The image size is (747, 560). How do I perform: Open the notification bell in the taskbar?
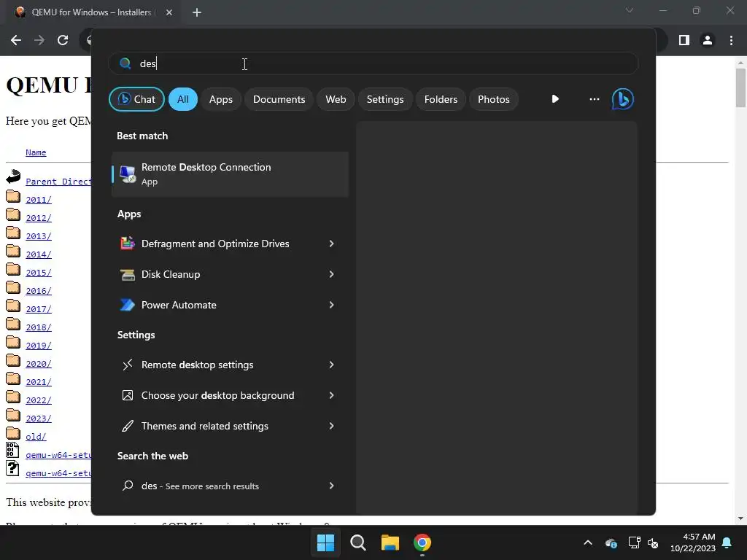(x=727, y=542)
